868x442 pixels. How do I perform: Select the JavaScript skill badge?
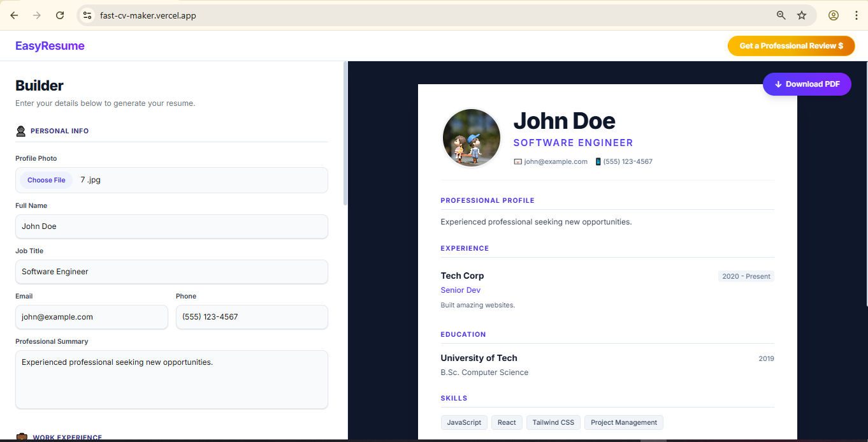464,422
